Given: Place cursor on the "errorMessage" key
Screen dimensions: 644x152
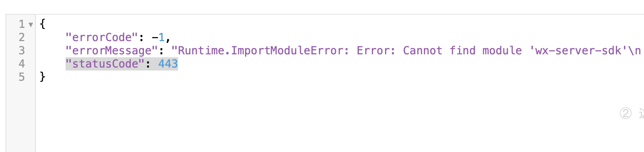Looking at the screenshot, I should tap(112, 51).
